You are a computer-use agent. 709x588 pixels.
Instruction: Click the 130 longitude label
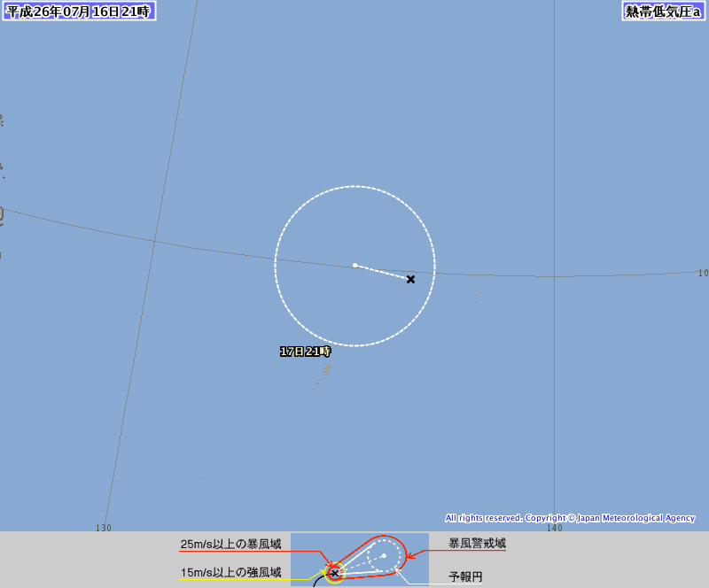coord(104,528)
